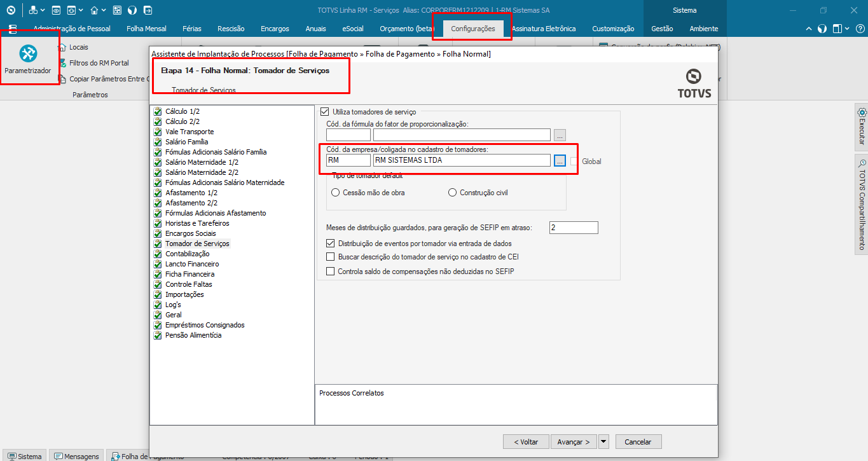The height and width of the screenshot is (461, 868).
Task: Click the Meses de distribuição field
Action: point(574,228)
